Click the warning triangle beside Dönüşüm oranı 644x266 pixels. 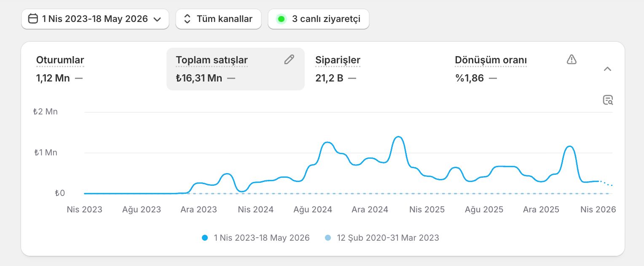point(571,60)
